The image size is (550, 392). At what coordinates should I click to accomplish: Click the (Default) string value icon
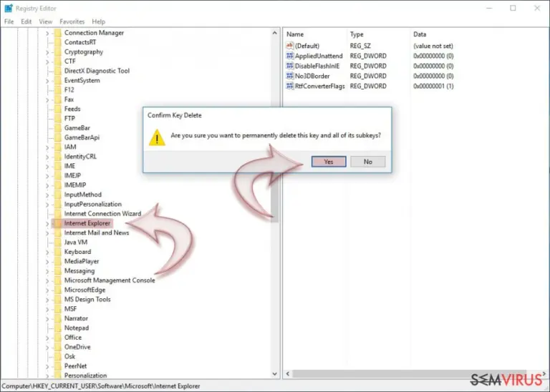290,46
